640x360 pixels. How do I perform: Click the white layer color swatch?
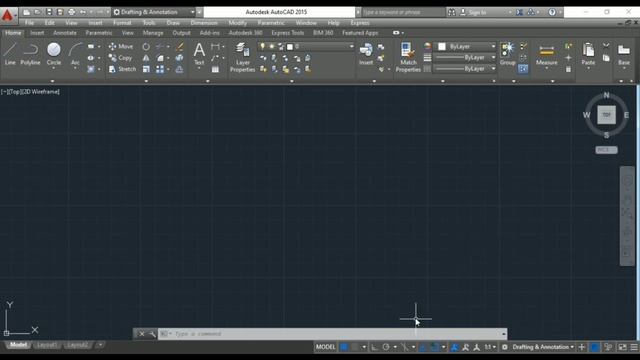pos(290,47)
